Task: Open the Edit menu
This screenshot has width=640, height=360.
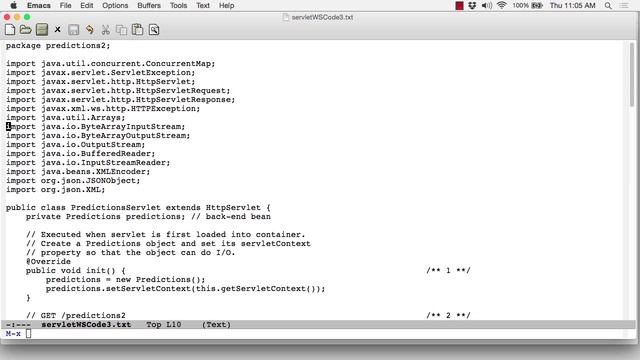Action: (x=87, y=5)
